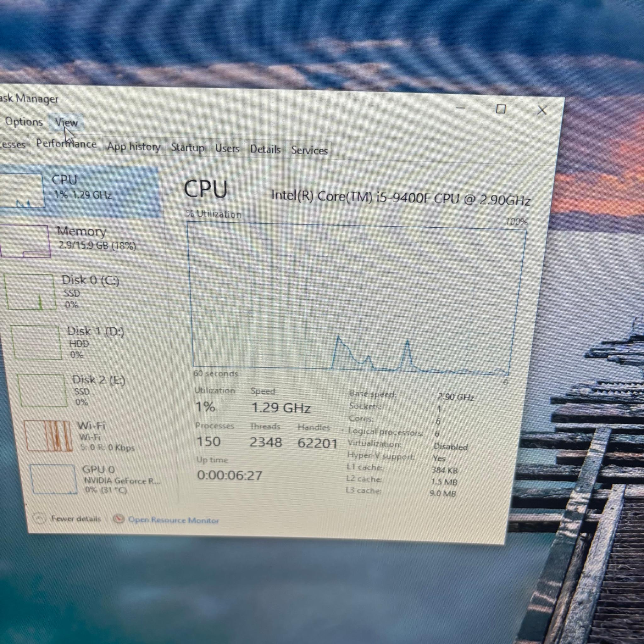The height and width of the screenshot is (644, 644).
Task: Click the 1.5 MB L2 cache value
Action: point(444,482)
